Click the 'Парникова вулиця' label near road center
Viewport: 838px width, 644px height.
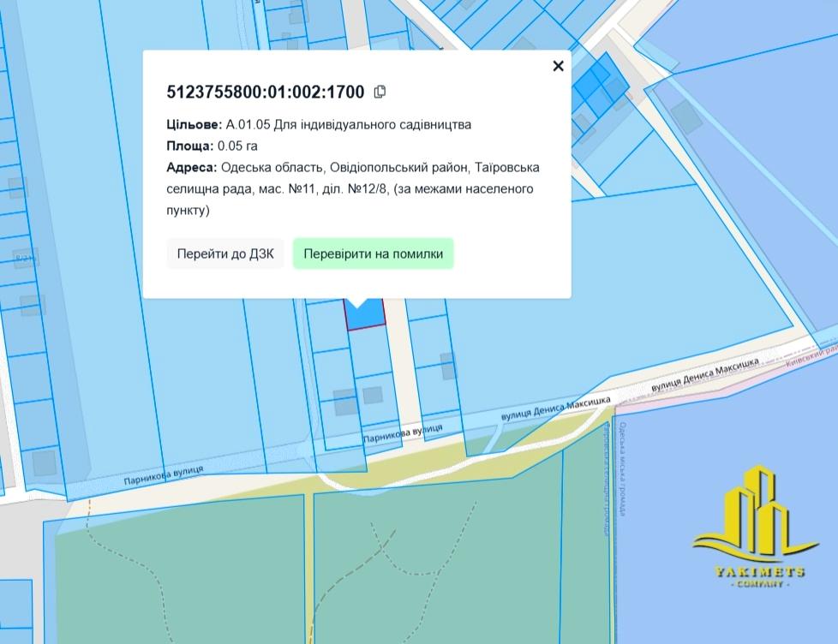pyautogui.click(x=403, y=432)
